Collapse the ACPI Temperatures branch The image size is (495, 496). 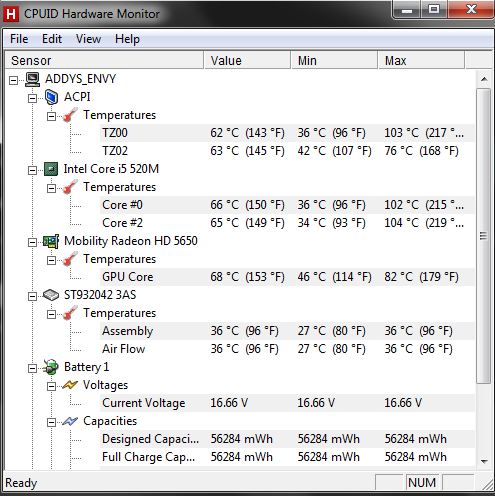[51, 116]
